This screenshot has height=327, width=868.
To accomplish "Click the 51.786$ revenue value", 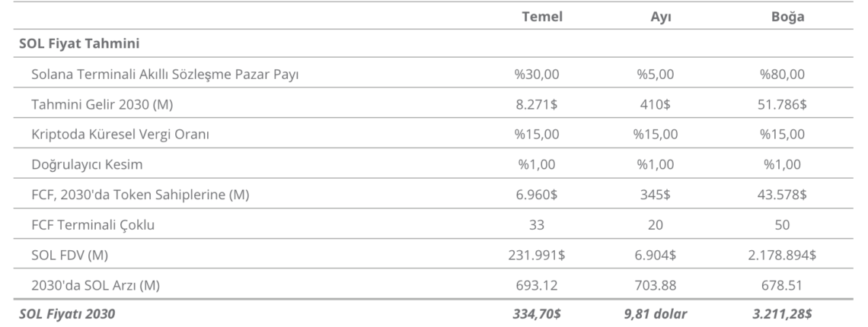I will pyautogui.click(x=782, y=105).
